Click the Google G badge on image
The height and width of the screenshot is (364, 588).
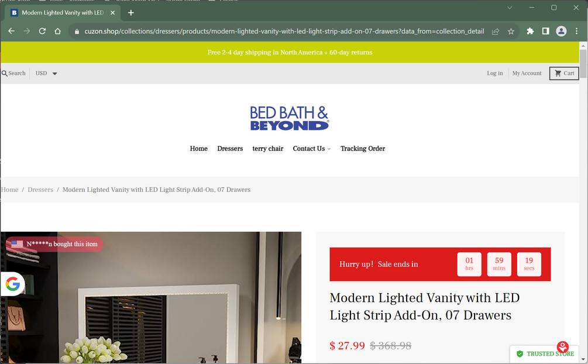(x=12, y=284)
